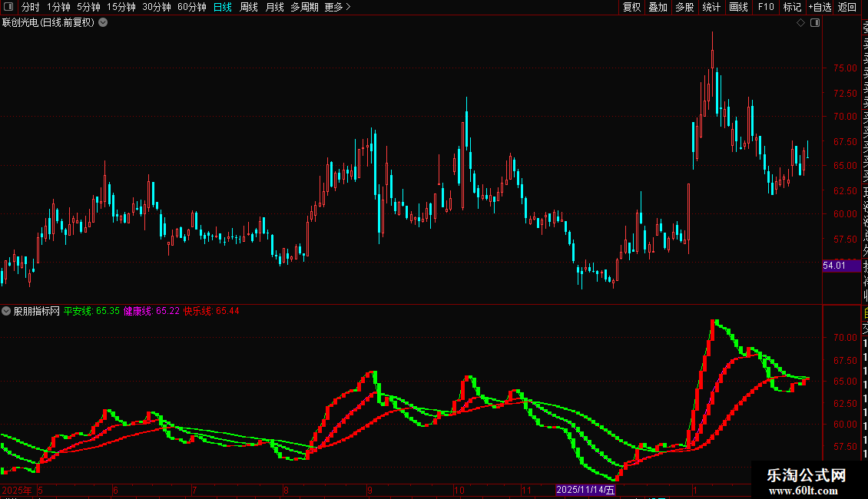The width and height of the screenshot is (868, 499).
Task: Click the 平安线: 65.35 value label
Action: click(x=91, y=311)
